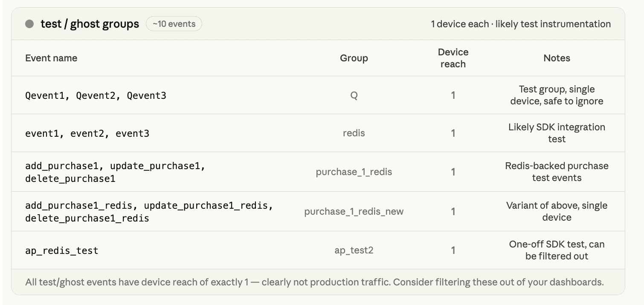Click the gray dot beside test / ghost groups
Screen dimensions: 644x305
click(29, 24)
